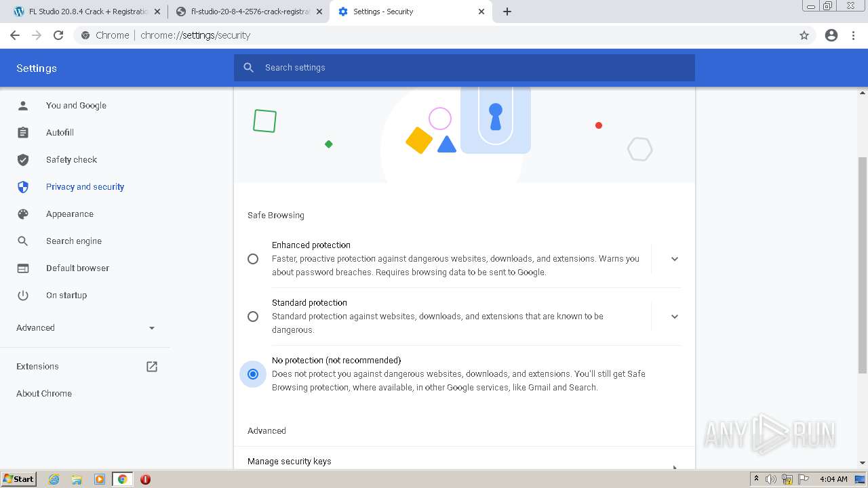Click the You and Google person icon
This screenshot has height=488, width=868.
[23, 106]
